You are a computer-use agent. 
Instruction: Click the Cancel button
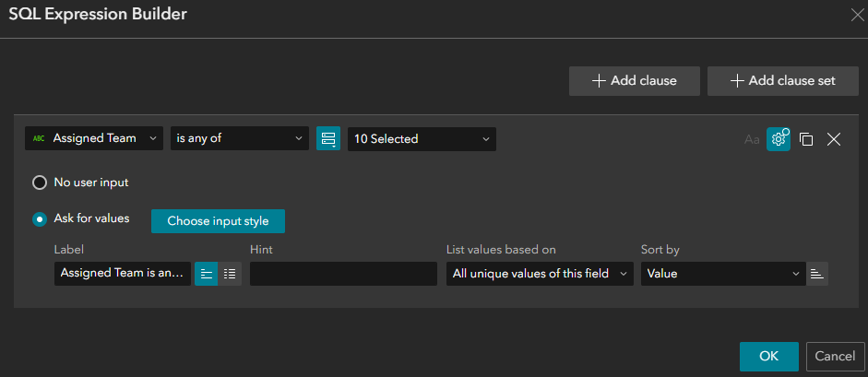[836, 357]
